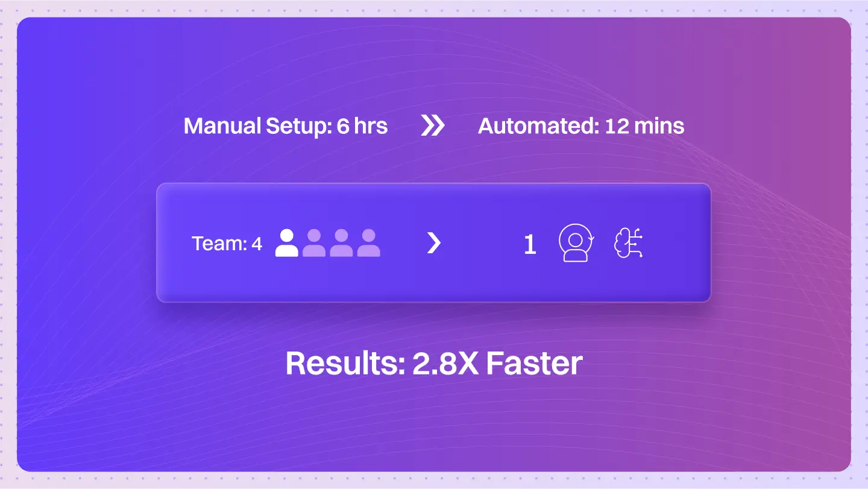Select the last faded person icon in the row
Screen dimensions: 868x489
coord(368,243)
